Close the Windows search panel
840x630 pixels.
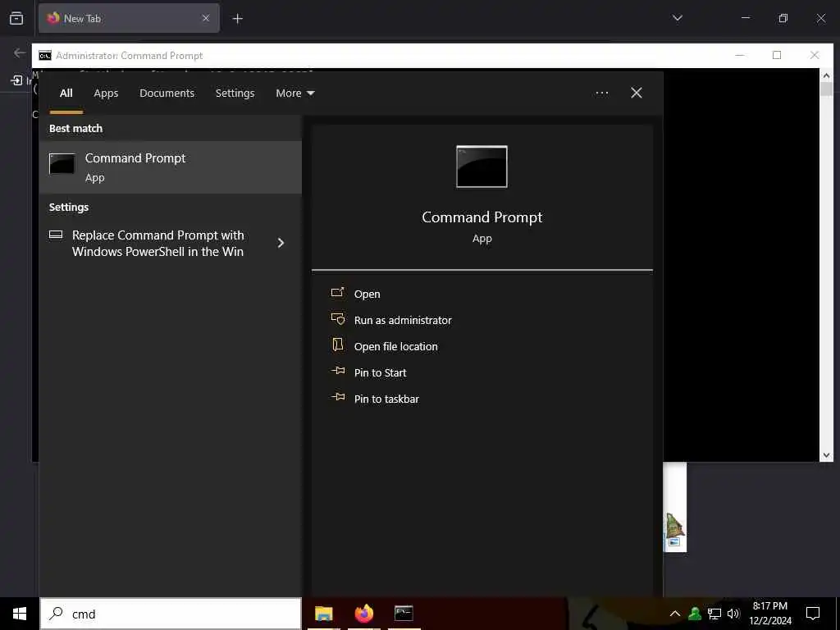637,94
